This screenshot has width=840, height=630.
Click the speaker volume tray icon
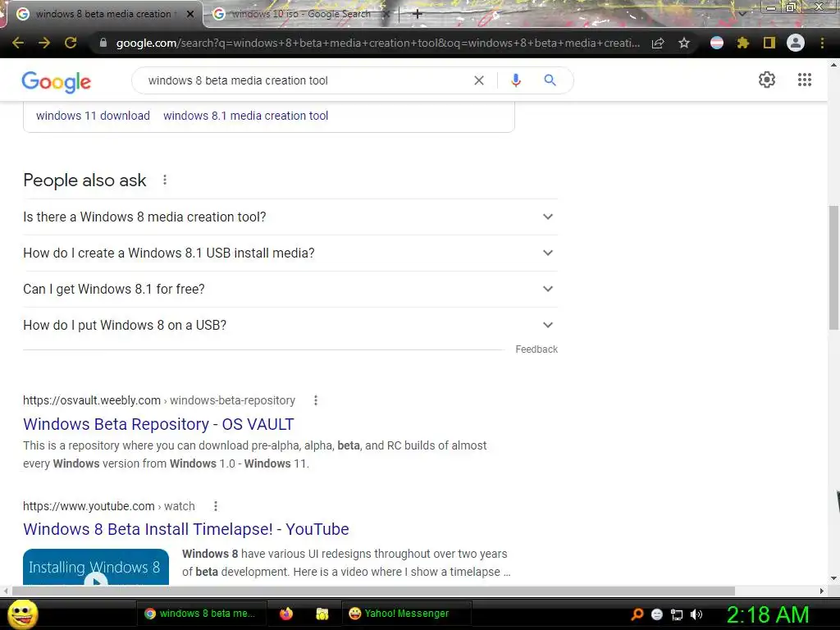pyautogui.click(x=696, y=614)
